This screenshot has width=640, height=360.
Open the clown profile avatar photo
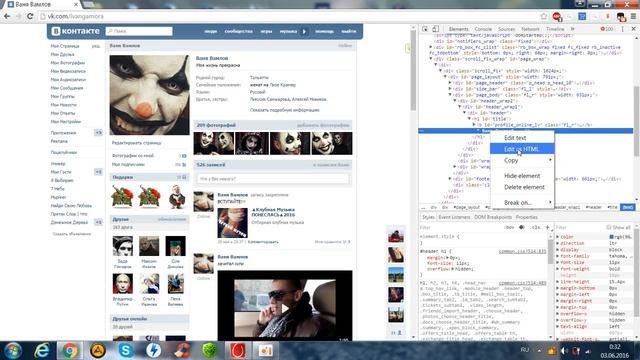pyautogui.click(x=149, y=95)
